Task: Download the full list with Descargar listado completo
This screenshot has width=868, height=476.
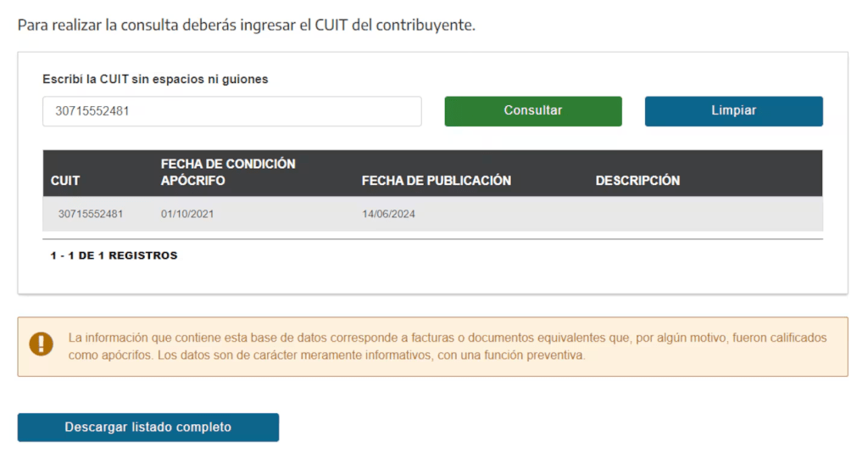Action: [148, 428]
